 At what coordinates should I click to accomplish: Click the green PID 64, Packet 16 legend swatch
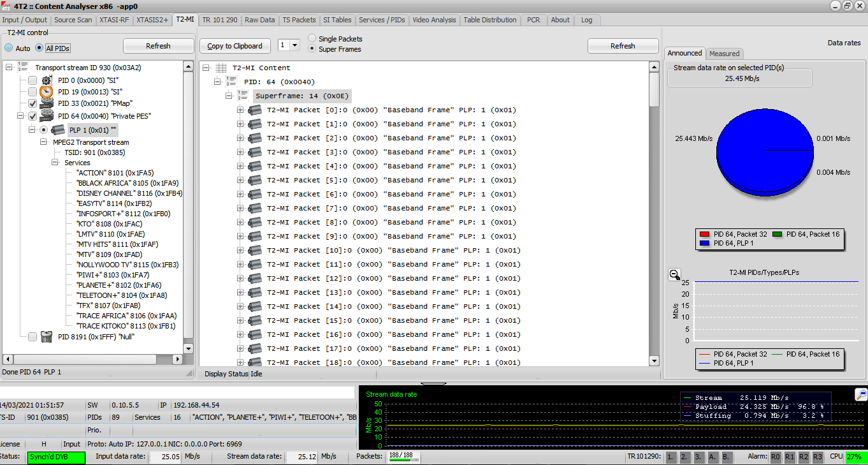778,234
